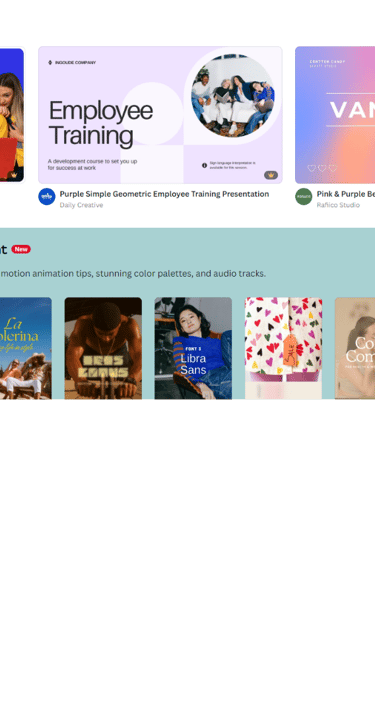Click the info icon beside the sign language note
375x713 pixels.
click(x=205, y=166)
